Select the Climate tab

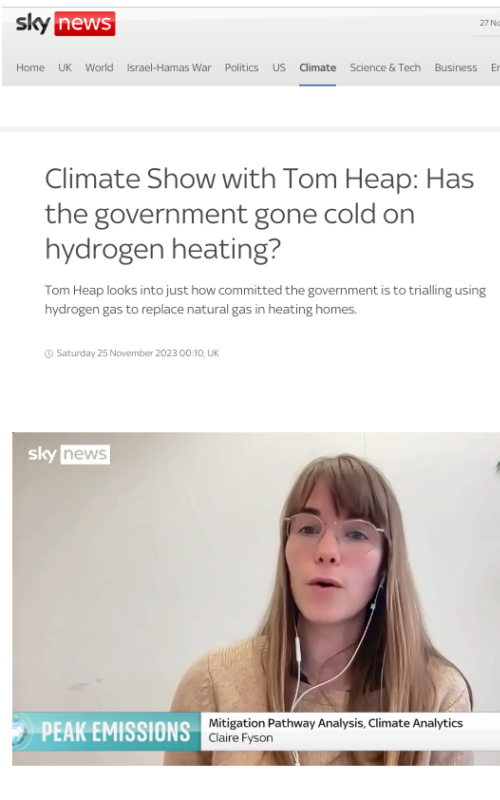pos(317,67)
